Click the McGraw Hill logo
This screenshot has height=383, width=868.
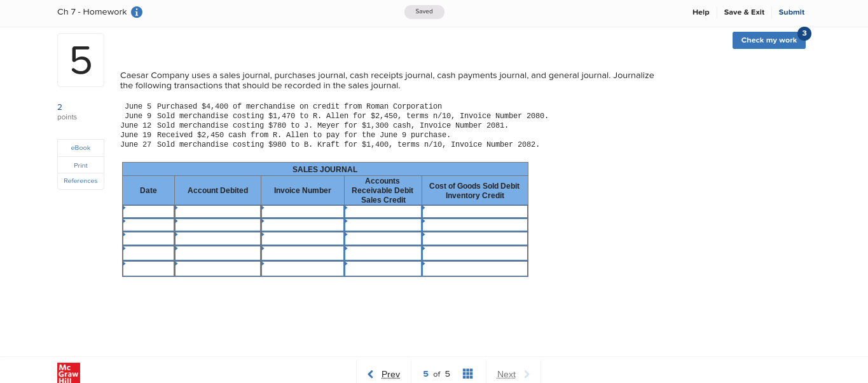(68, 373)
